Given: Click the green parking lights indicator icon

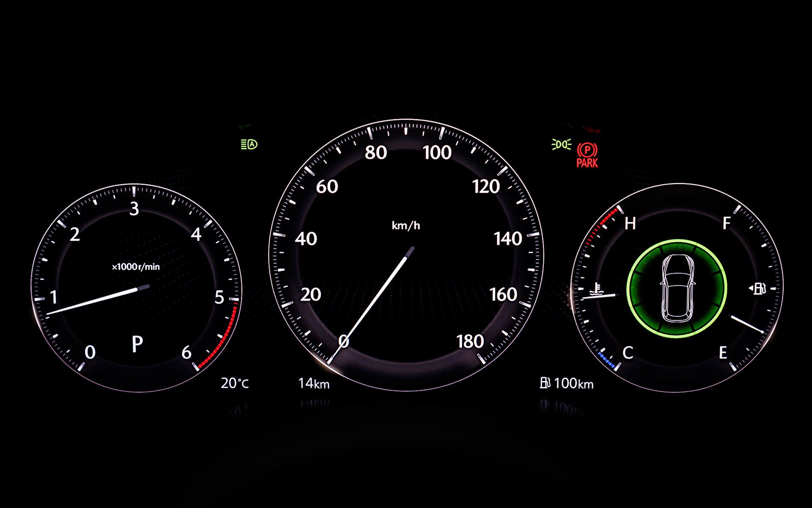Looking at the screenshot, I should (561, 144).
